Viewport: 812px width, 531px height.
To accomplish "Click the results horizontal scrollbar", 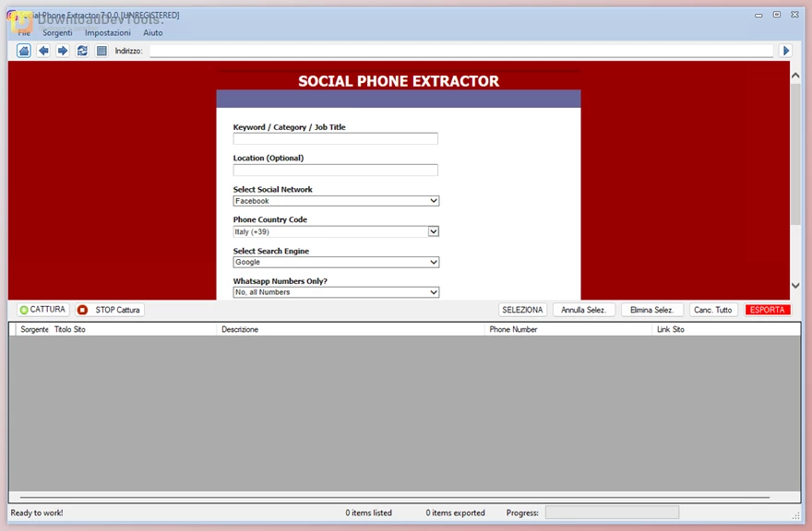I will click(395, 497).
